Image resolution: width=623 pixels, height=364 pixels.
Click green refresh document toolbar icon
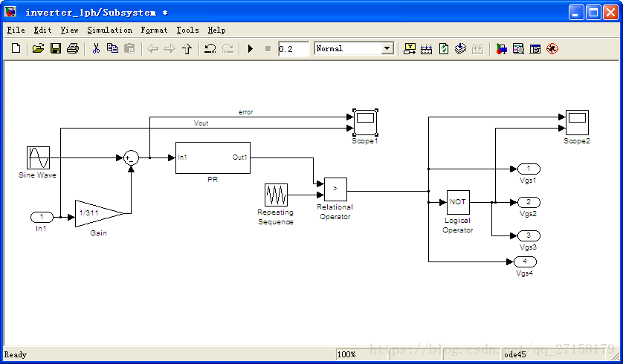(444, 49)
